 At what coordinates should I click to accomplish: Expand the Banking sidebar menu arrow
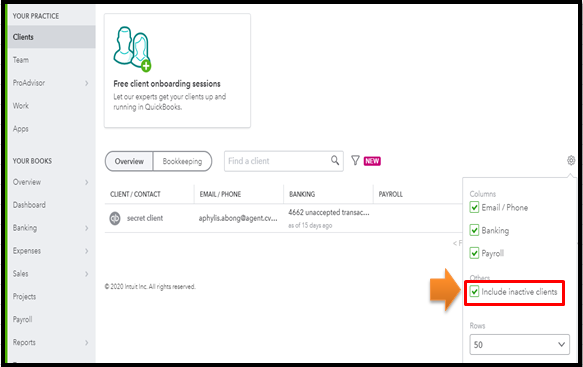87,228
